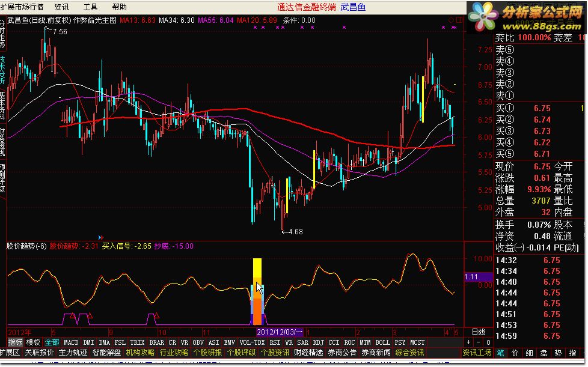Open the 资讯工场 button
588x367 pixels.
pyautogui.click(x=477, y=353)
